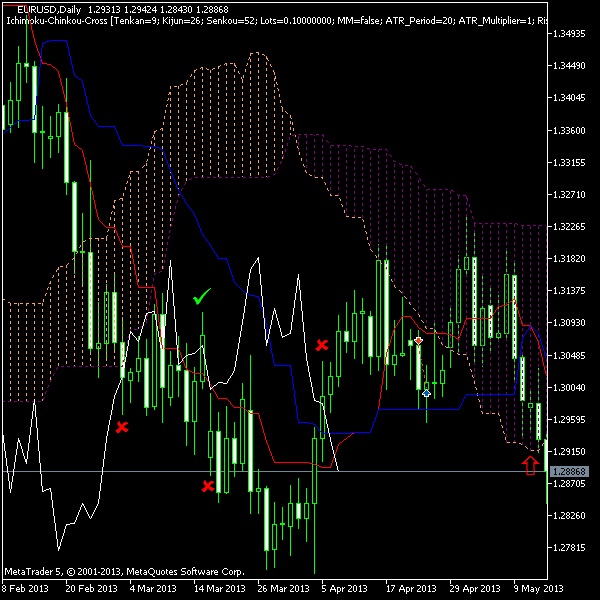Select the red X near 20 Feb
Image resolution: width=600 pixels, height=600 pixels.
(122, 427)
